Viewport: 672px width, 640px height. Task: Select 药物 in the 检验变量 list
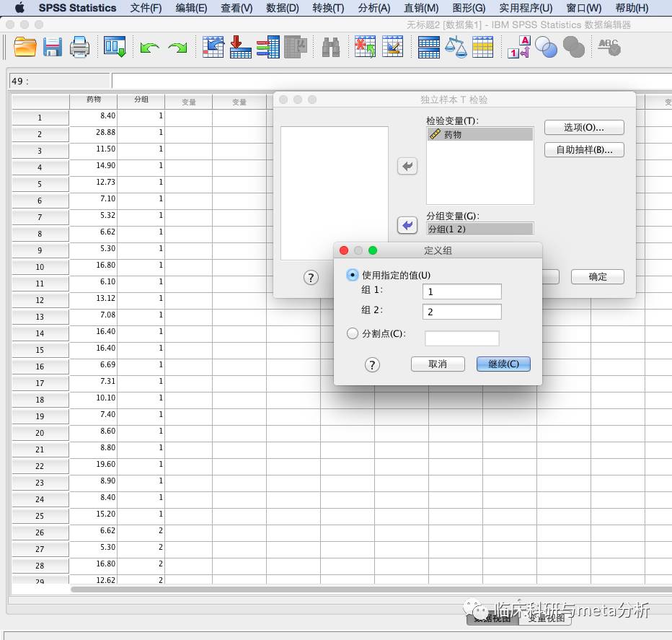480,135
